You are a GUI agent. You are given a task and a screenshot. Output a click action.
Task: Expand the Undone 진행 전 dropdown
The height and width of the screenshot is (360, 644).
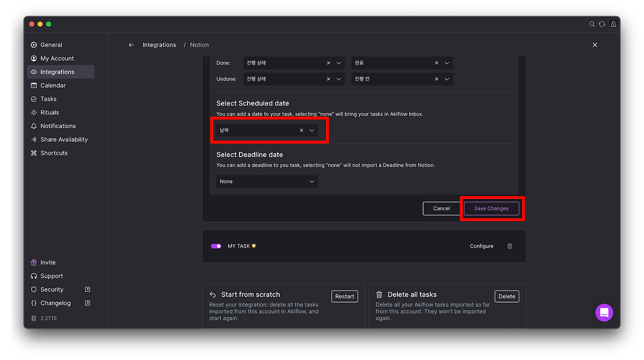tap(447, 79)
